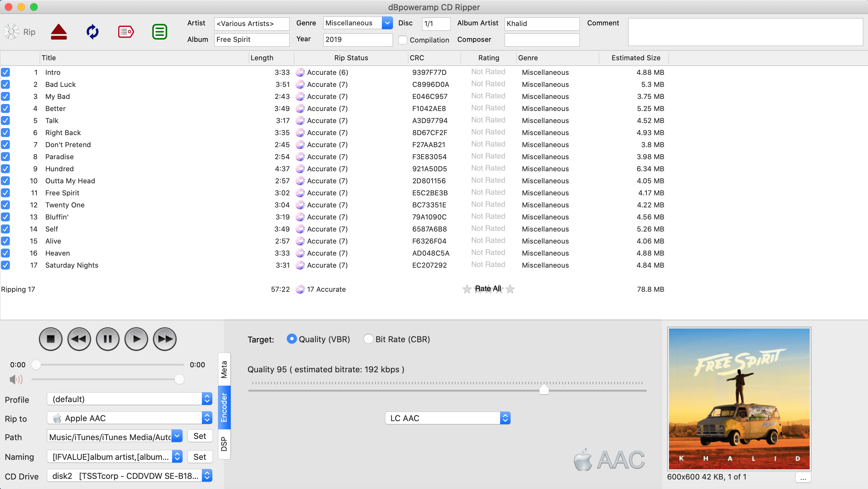Click the edit track info icon
The height and width of the screenshot is (489, 868).
tap(125, 32)
